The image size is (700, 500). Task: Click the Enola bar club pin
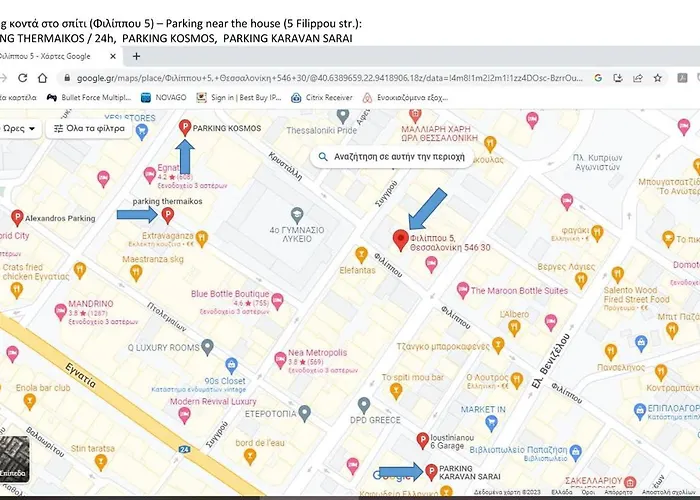pyautogui.click(x=29, y=402)
